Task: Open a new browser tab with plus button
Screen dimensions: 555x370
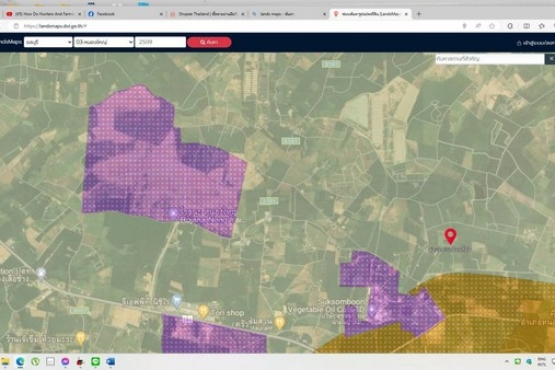Action: tap(419, 14)
